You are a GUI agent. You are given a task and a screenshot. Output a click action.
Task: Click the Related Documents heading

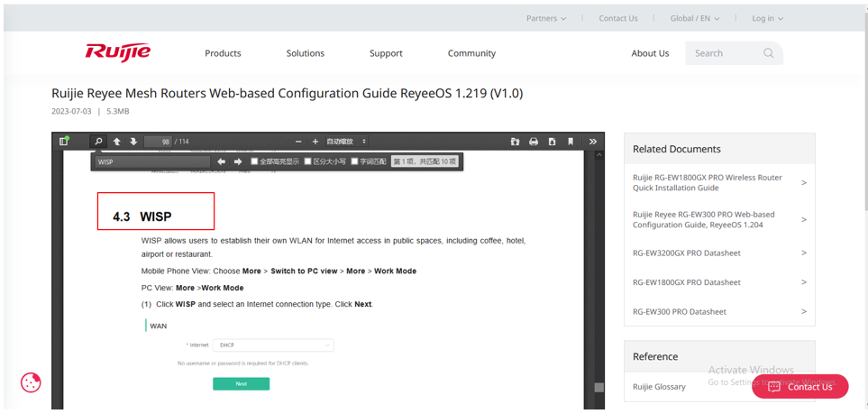point(677,149)
